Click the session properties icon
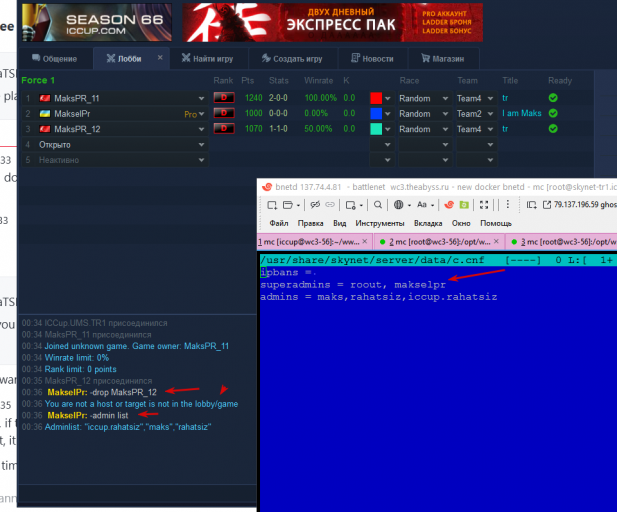 coord(350,205)
